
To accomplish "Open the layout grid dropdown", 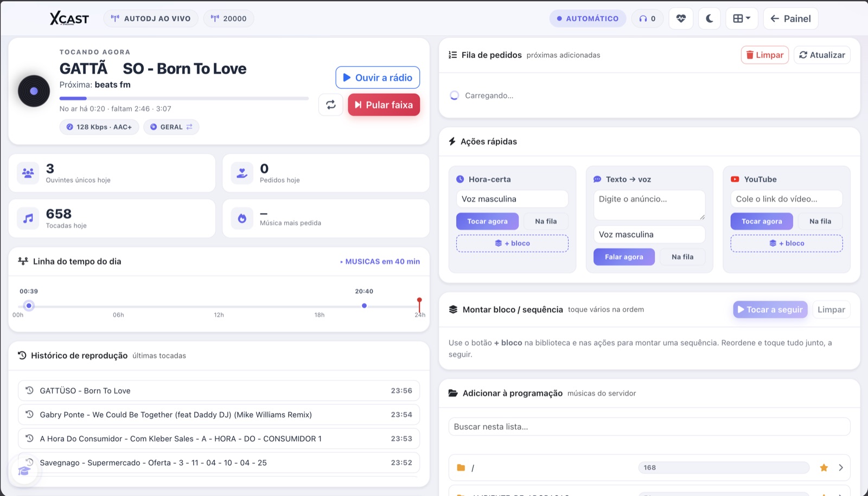I will pyautogui.click(x=742, y=18).
